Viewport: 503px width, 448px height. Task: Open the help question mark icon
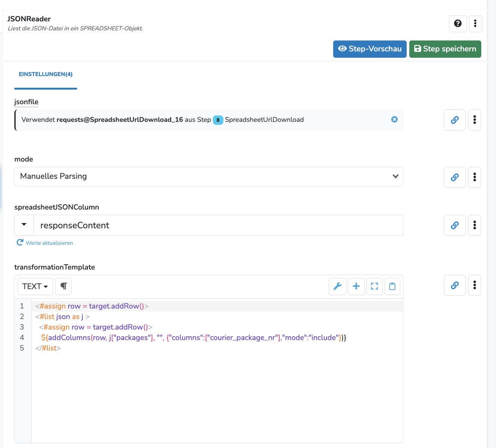458,24
